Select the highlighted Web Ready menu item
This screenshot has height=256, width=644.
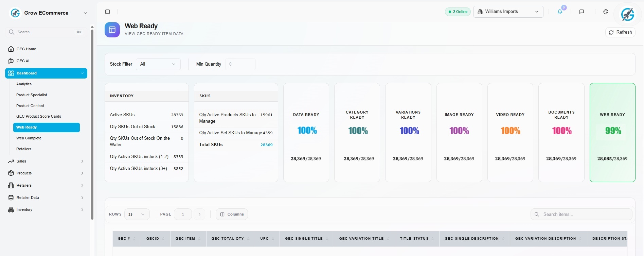tap(46, 127)
